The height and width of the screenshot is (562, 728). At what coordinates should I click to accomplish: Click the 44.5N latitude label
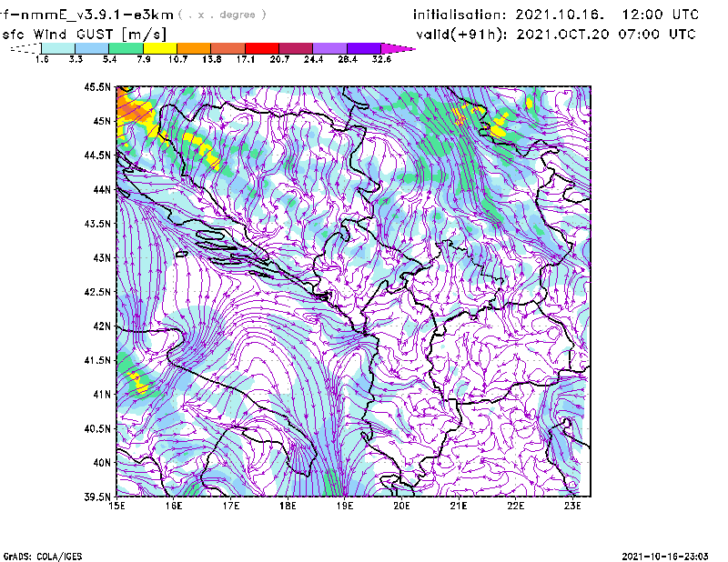point(97,155)
